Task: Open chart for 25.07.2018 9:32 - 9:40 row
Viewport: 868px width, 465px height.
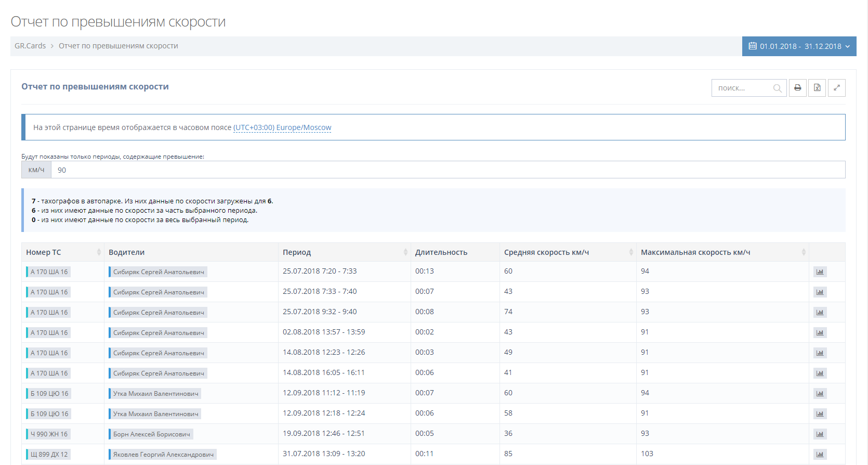Action: (820, 313)
